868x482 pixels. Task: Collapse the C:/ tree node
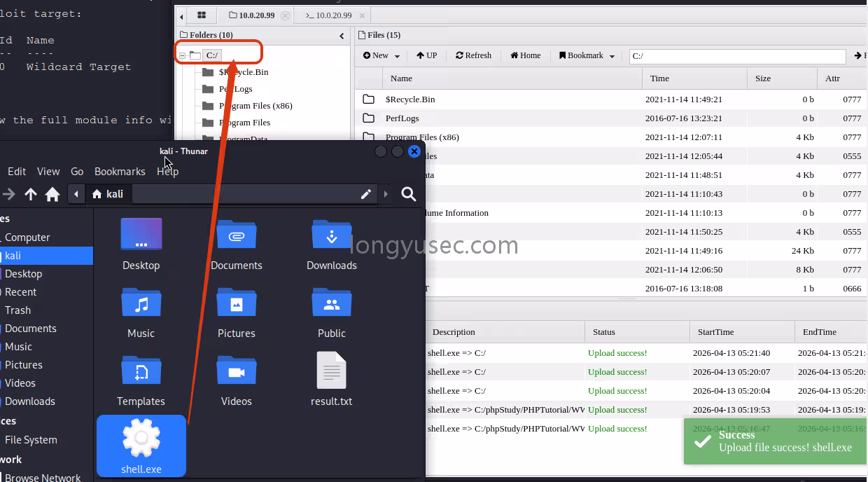[182, 55]
